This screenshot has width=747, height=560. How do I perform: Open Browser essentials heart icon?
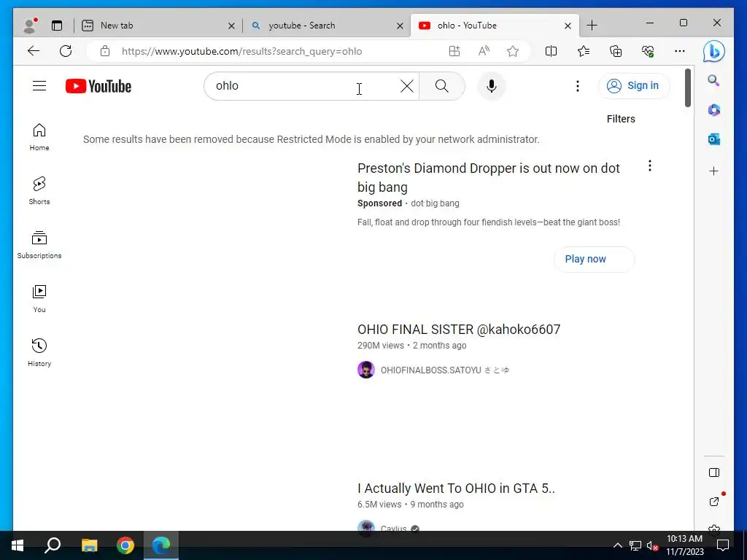pos(648,51)
